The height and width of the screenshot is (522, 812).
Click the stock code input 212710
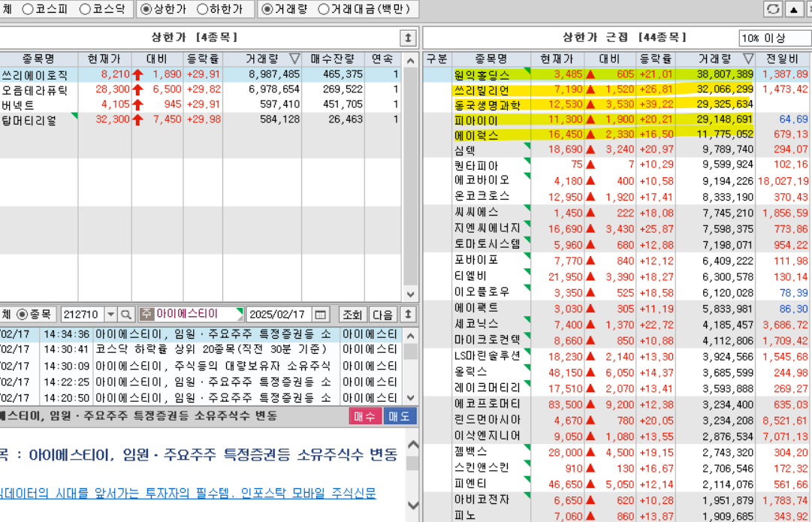83,315
